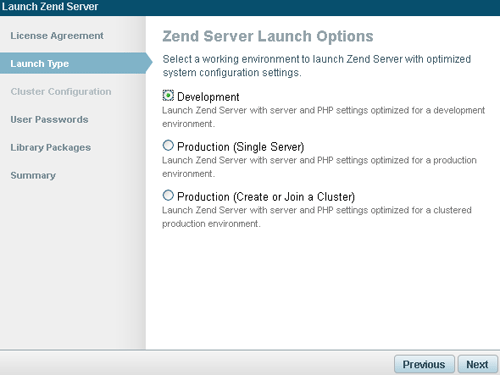Screen dimensions: 500x375
Task: Click the Development option label
Action: tap(208, 97)
